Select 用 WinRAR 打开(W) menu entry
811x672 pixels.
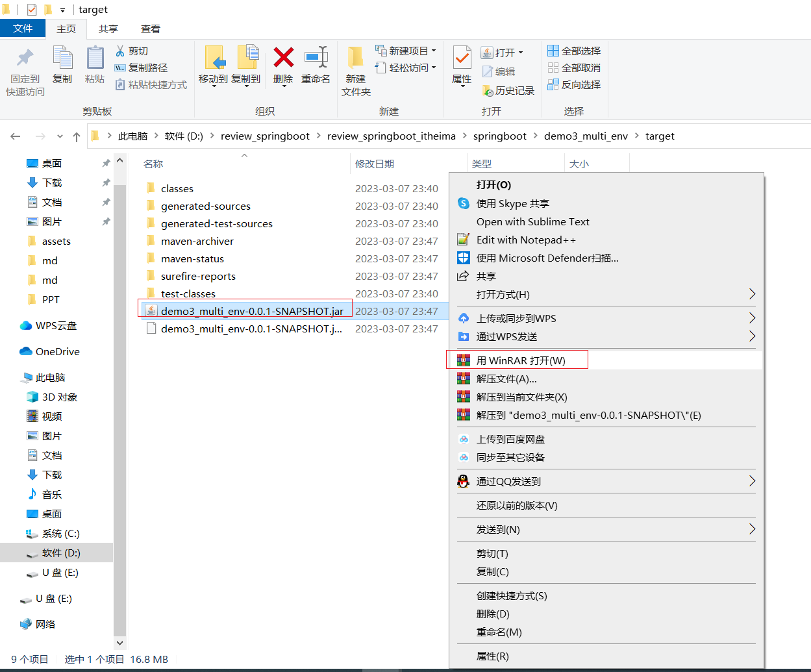pos(520,360)
